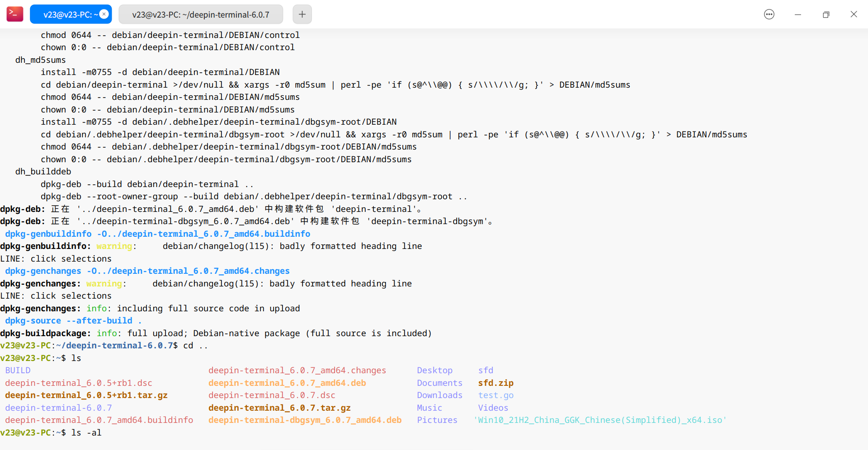Image resolution: width=868 pixels, height=450 pixels.
Task: Close the terminal window
Action: pos(854,14)
